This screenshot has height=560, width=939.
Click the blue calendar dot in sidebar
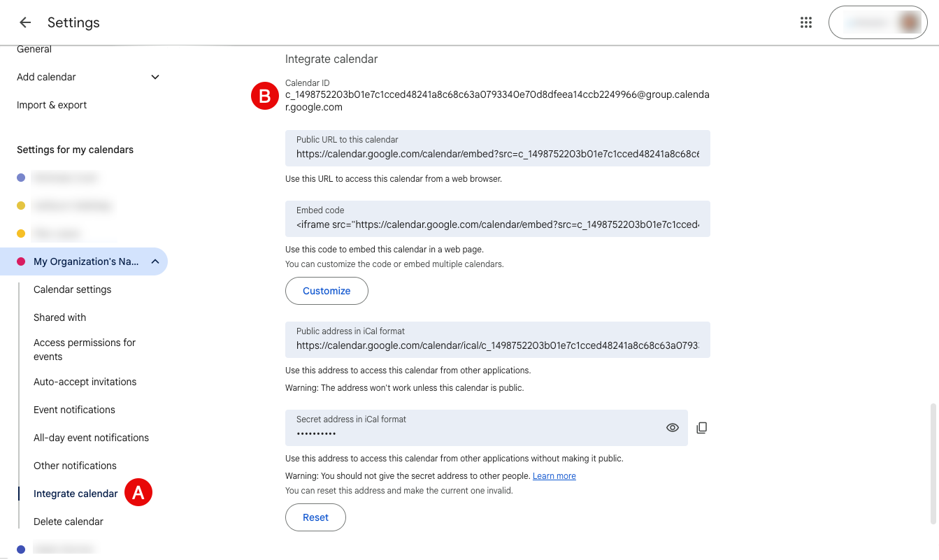coord(21,178)
